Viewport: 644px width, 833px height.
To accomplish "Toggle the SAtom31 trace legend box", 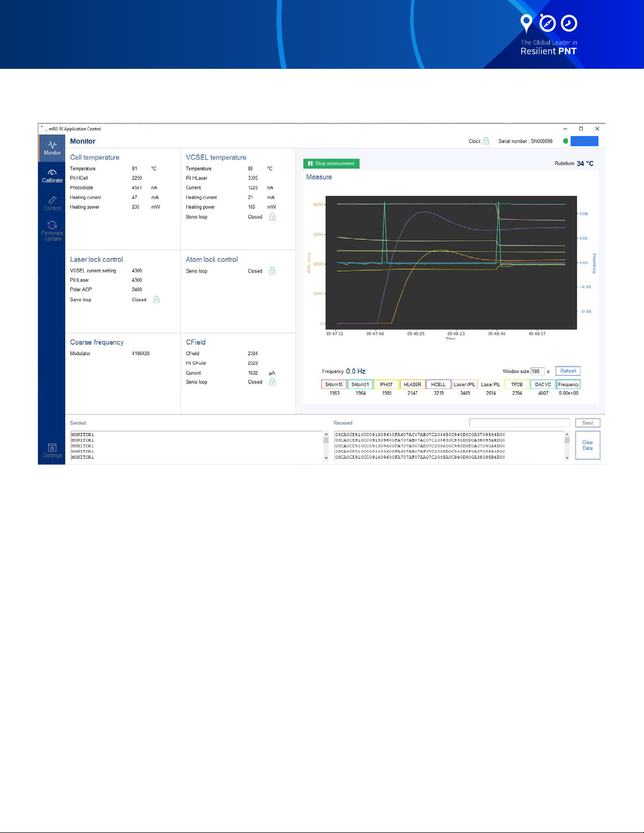I will point(360,384).
